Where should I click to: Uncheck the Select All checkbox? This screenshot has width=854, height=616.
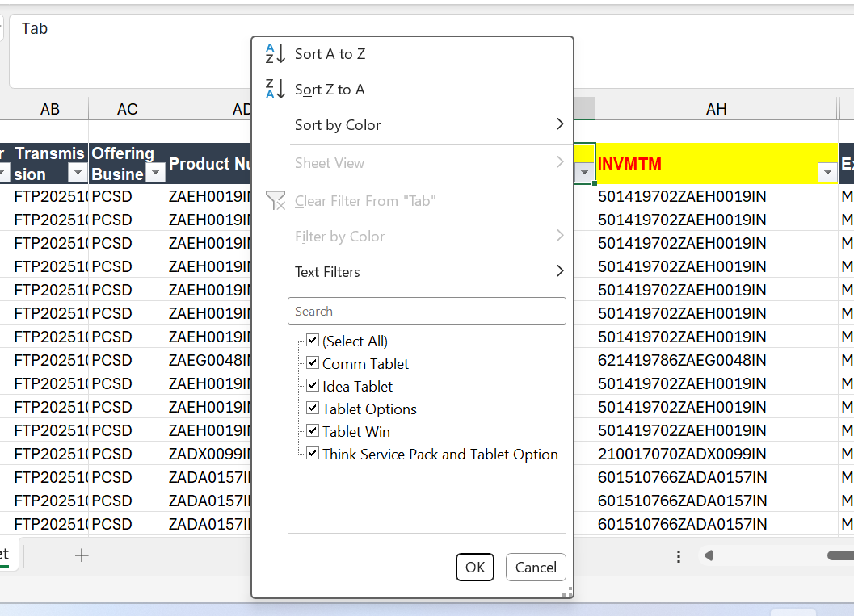(x=313, y=341)
